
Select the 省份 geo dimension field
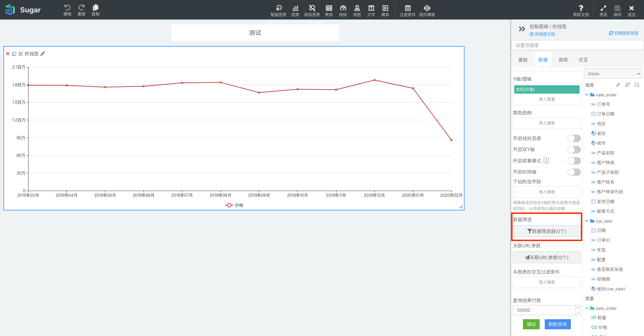point(598,134)
